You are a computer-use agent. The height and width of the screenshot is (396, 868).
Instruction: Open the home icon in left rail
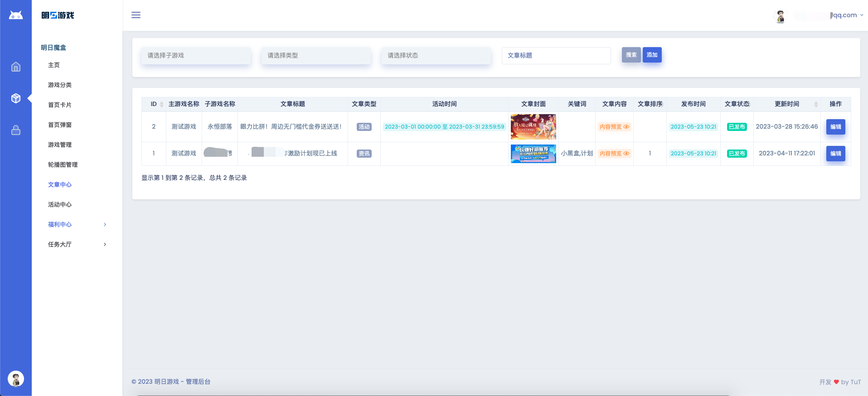(16, 67)
